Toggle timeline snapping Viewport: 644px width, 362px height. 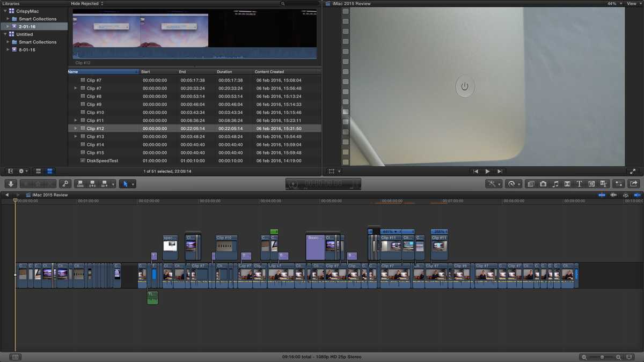pos(637,195)
